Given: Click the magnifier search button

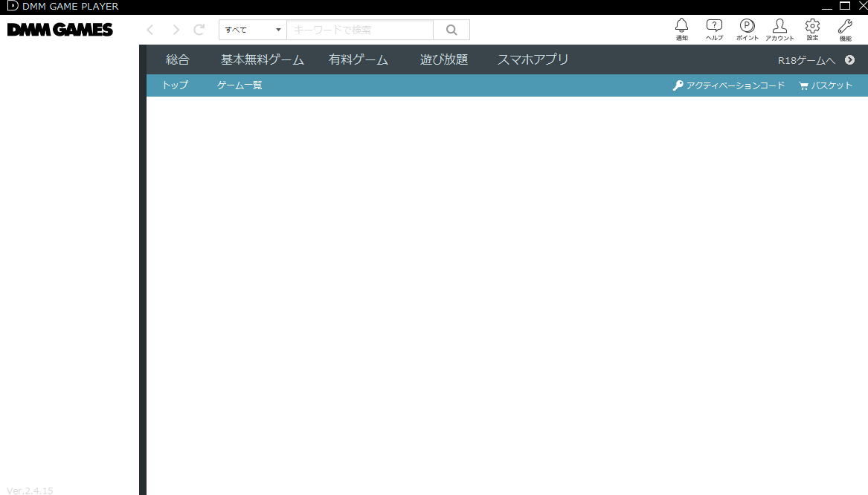Looking at the screenshot, I should (x=451, y=30).
